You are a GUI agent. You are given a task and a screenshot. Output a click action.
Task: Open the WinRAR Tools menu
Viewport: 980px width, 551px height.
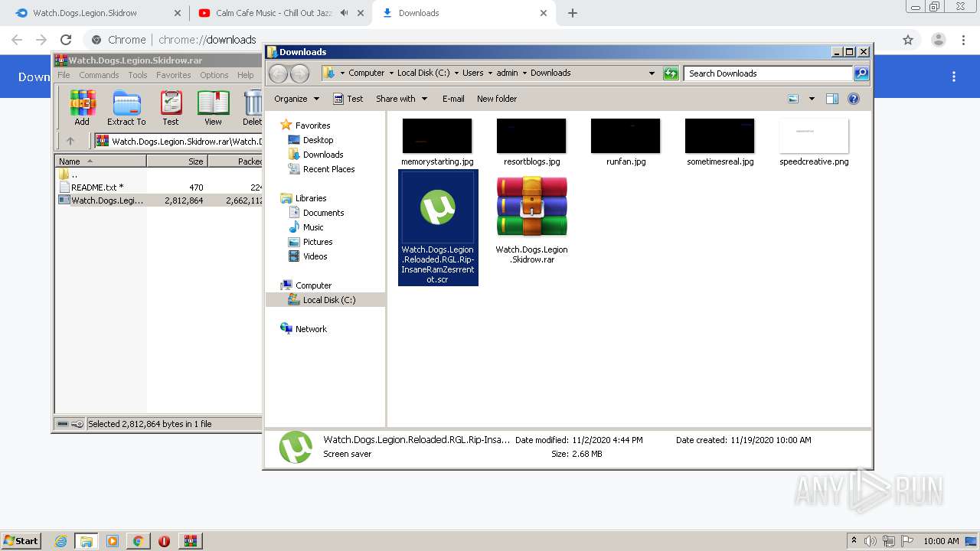(138, 75)
